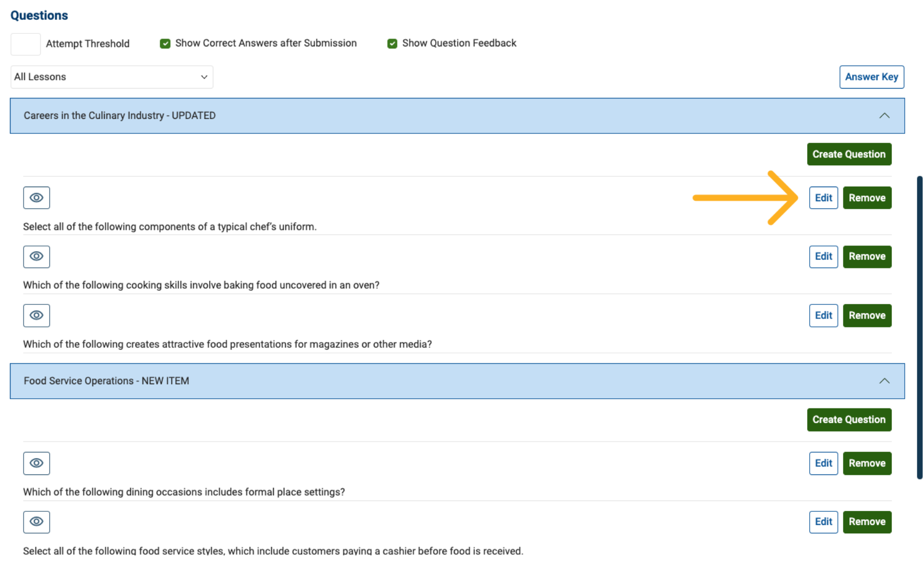
Task: Edit the chef's uniform question
Action: [x=823, y=198]
